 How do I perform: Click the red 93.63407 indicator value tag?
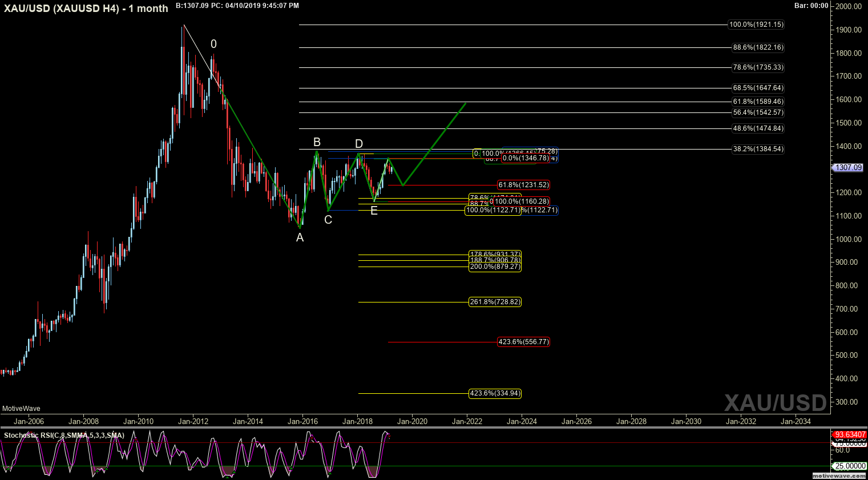(x=850, y=435)
